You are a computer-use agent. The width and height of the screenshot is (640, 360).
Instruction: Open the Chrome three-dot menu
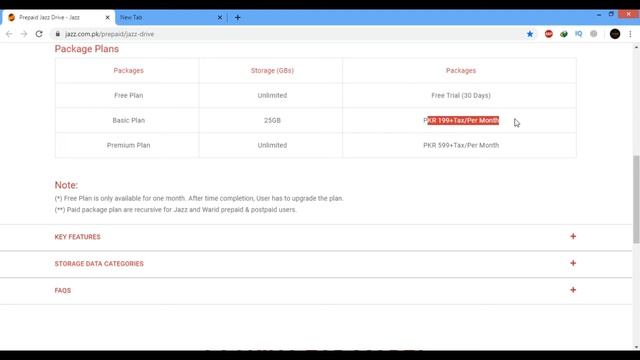630,34
